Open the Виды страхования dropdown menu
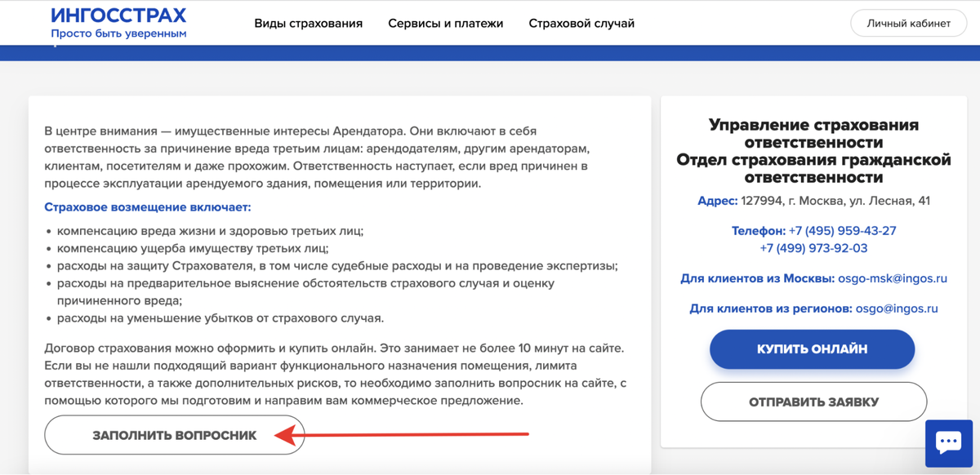Screen dimensions: 980x475 310,24
